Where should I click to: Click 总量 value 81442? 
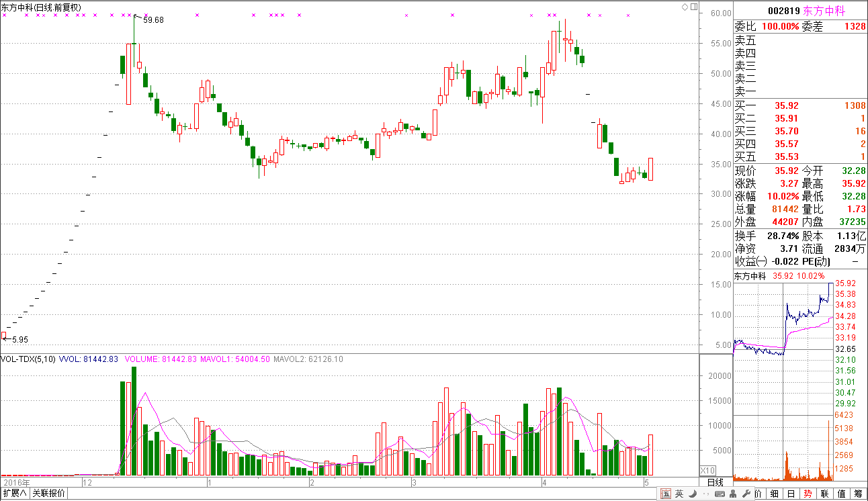(785, 210)
